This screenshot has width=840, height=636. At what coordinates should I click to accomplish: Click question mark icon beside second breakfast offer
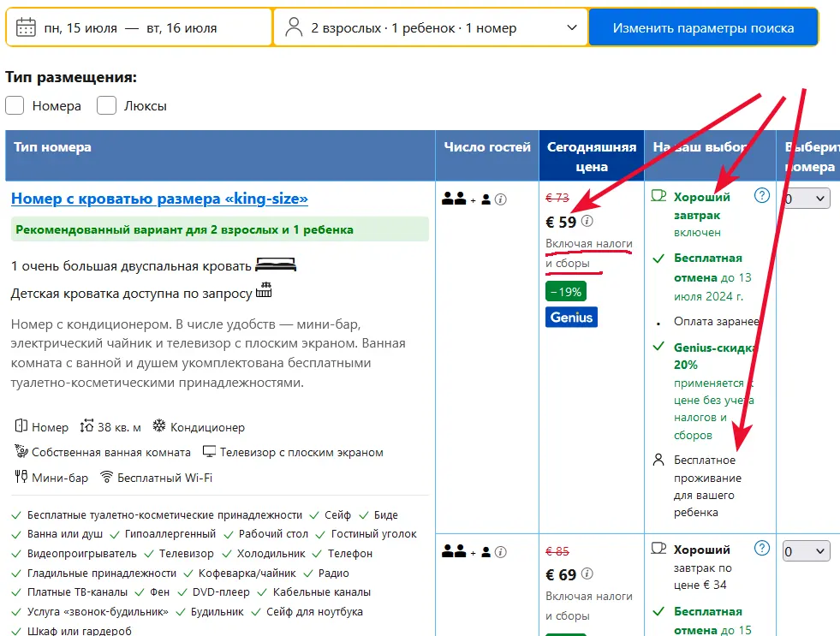click(x=761, y=549)
